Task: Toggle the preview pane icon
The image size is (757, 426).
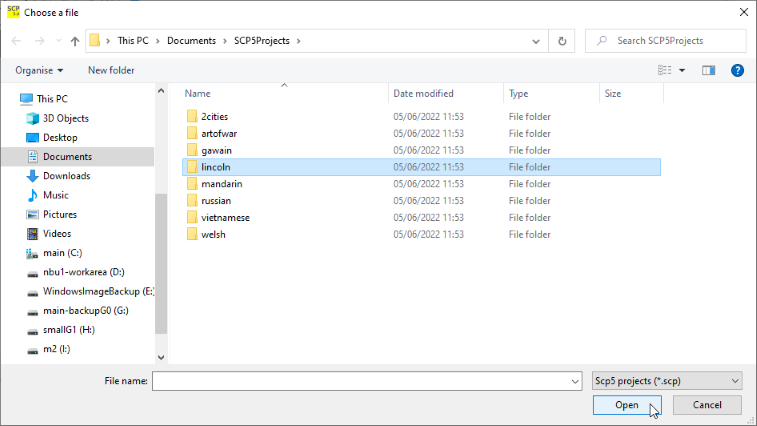Action: tap(709, 70)
